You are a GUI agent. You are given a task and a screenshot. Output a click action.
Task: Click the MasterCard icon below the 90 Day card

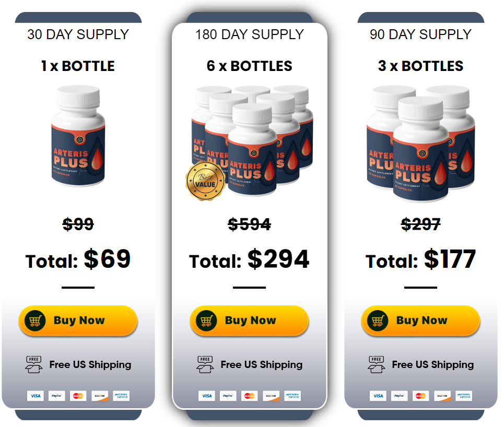click(x=420, y=396)
